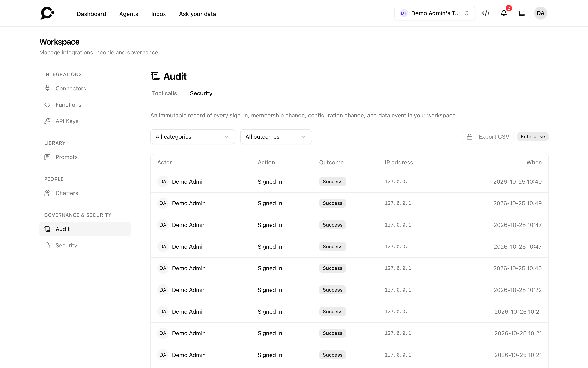This screenshot has width=588, height=368.
Task: Click the app logo in the header
Action: click(47, 13)
